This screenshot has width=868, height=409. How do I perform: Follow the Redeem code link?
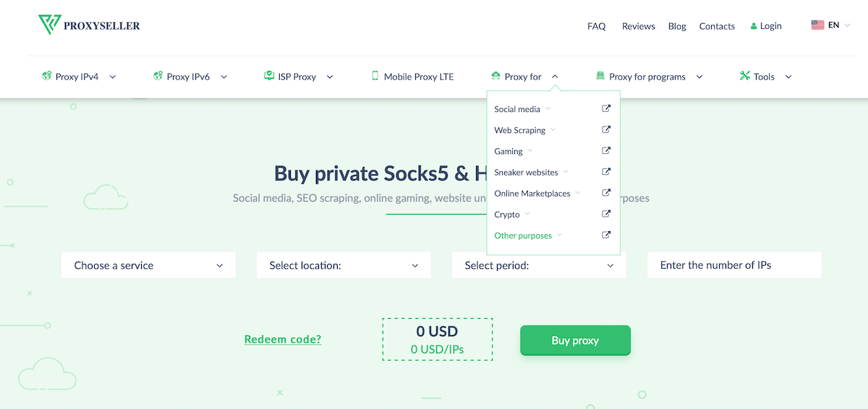(x=283, y=340)
